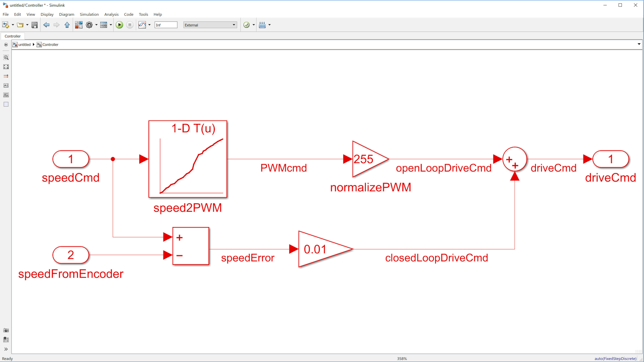This screenshot has width=644, height=362.
Task: Click Controller in the breadcrumb path
Action: click(50, 45)
